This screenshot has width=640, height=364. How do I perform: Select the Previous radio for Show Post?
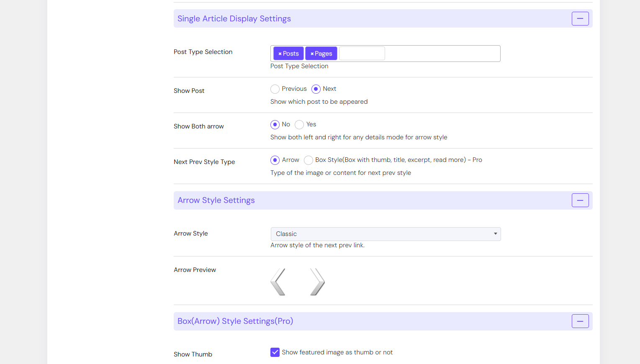[x=275, y=89]
